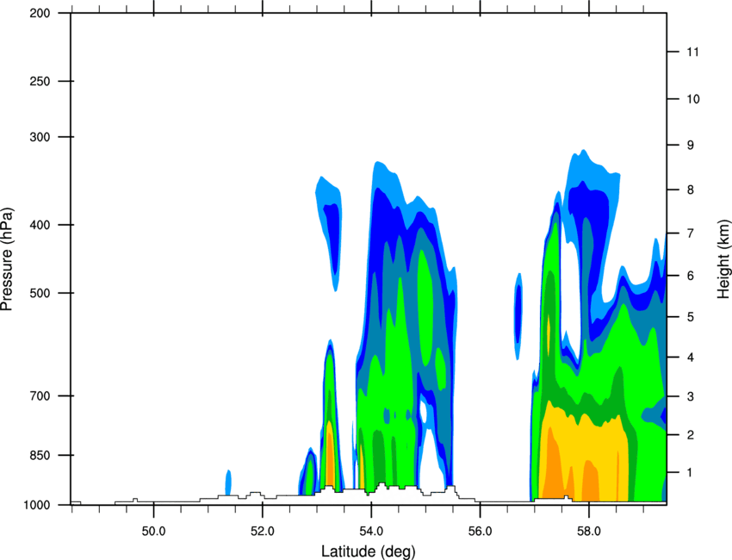Click the latitude tick label 54.0
The image size is (732, 560).
point(371,531)
